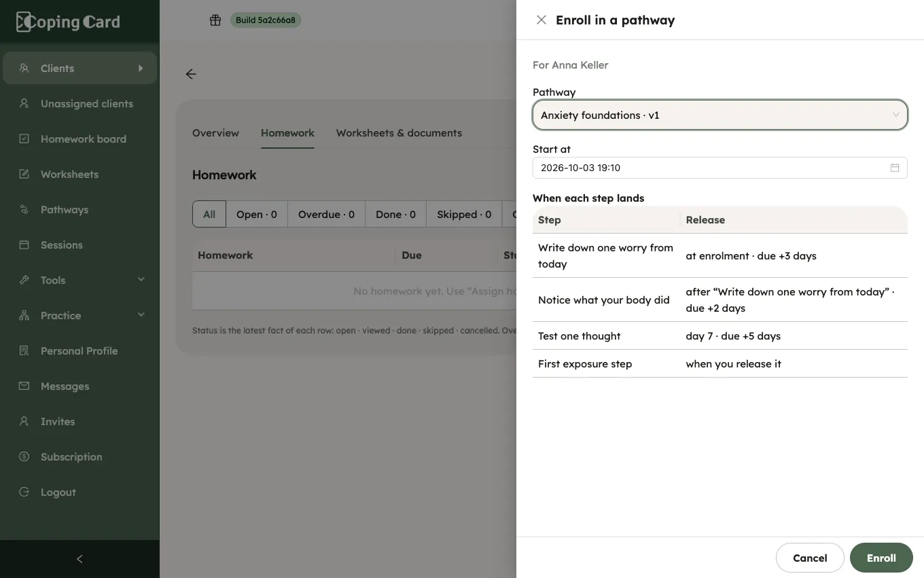Viewport: 924px width, 578px height.
Task: Edit the Start at date field
Action: tap(720, 168)
